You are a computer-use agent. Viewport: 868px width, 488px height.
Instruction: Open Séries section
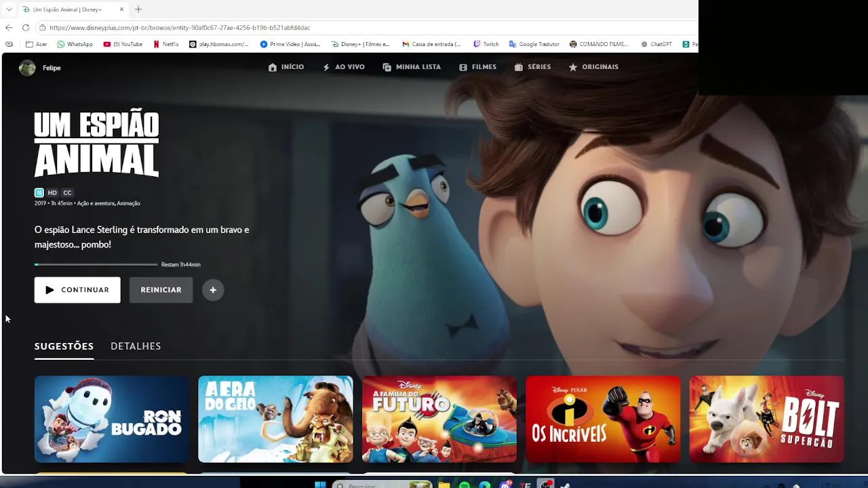[532, 67]
